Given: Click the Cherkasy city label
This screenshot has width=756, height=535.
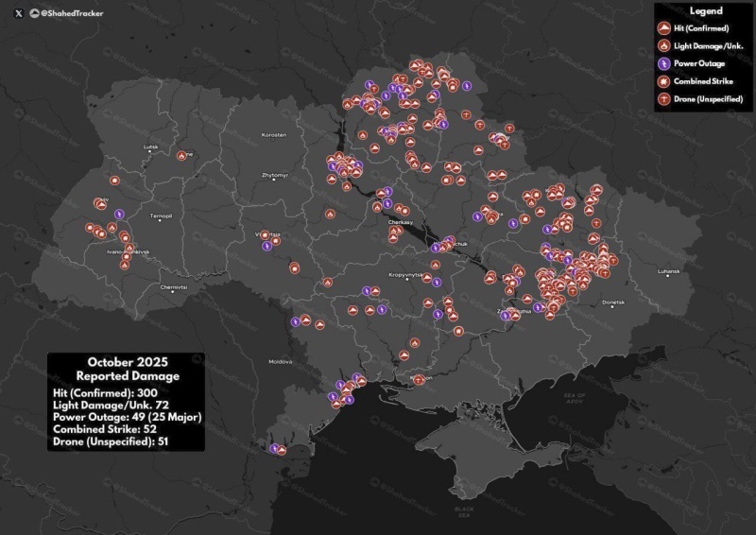Looking at the screenshot, I should 401,222.
